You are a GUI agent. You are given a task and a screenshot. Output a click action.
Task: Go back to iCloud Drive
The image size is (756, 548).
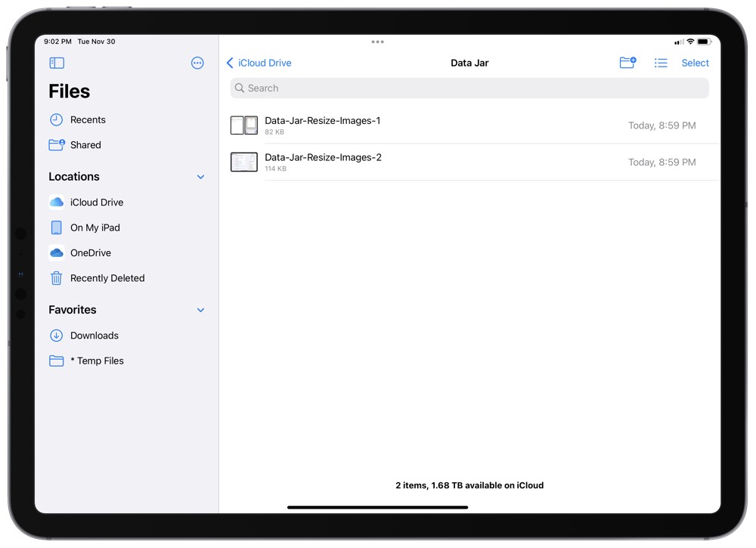259,63
